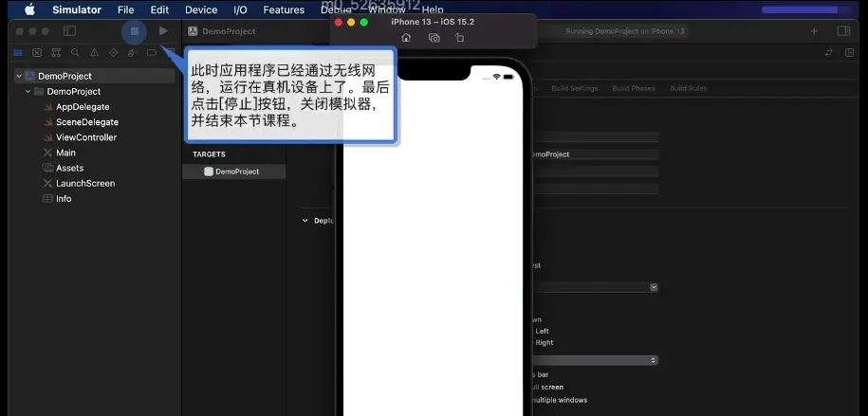This screenshot has height=416, width=868.
Task: Open the Source Control navigator
Action: [37, 52]
